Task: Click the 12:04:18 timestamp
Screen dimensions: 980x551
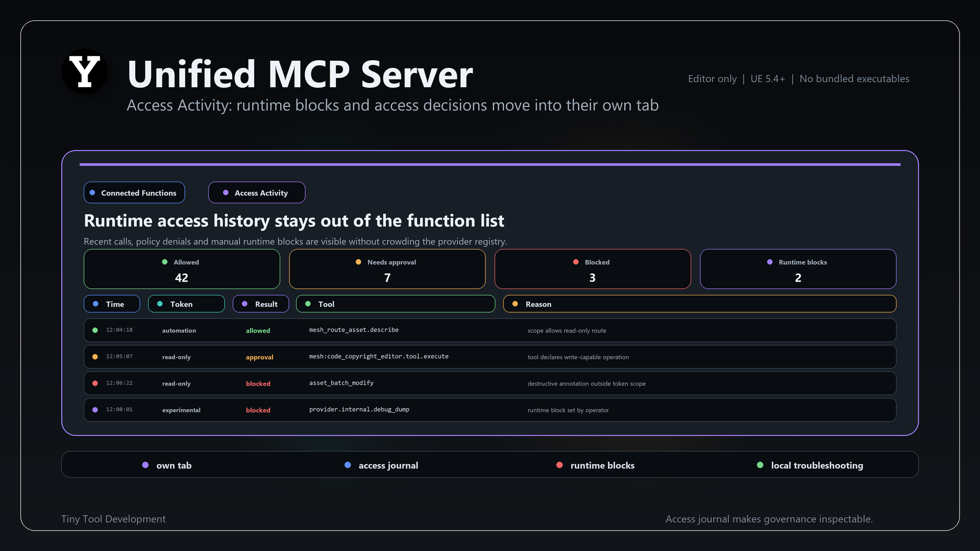Action: pos(119,330)
